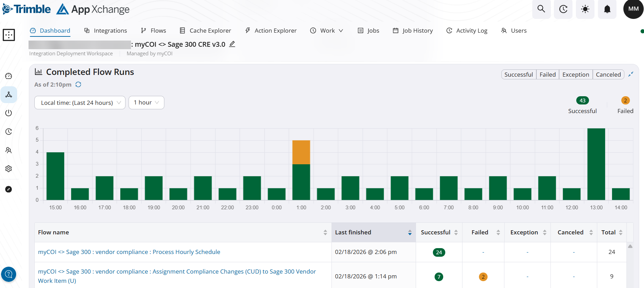This screenshot has width=644, height=288.
Task: Toggle the Successful filter
Action: pyautogui.click(x=519, y=75)
